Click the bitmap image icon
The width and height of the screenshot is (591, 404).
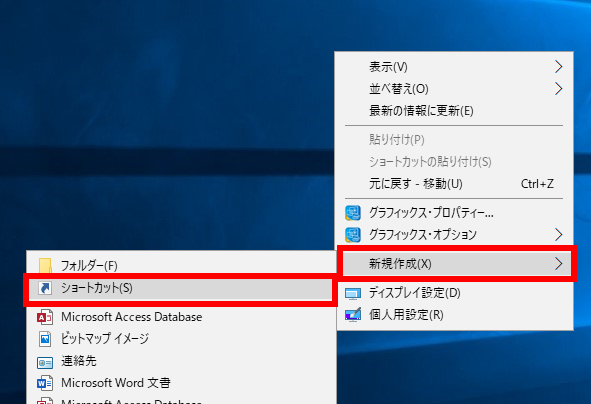click(45, 339)
